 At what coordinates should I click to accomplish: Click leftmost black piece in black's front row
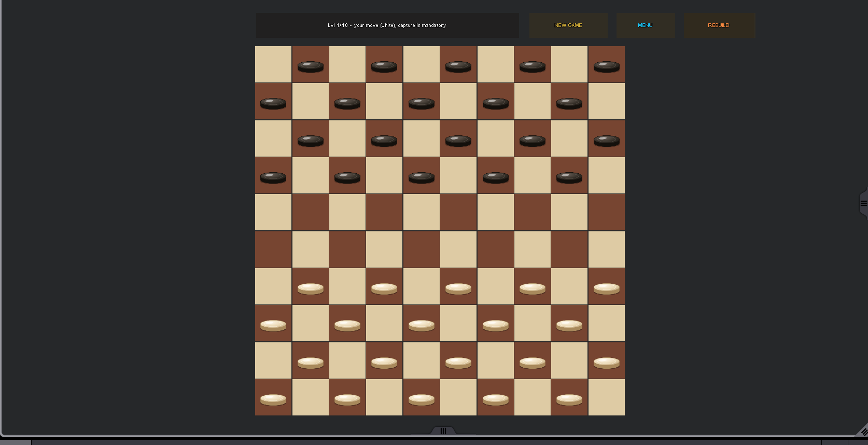point(273,178)
